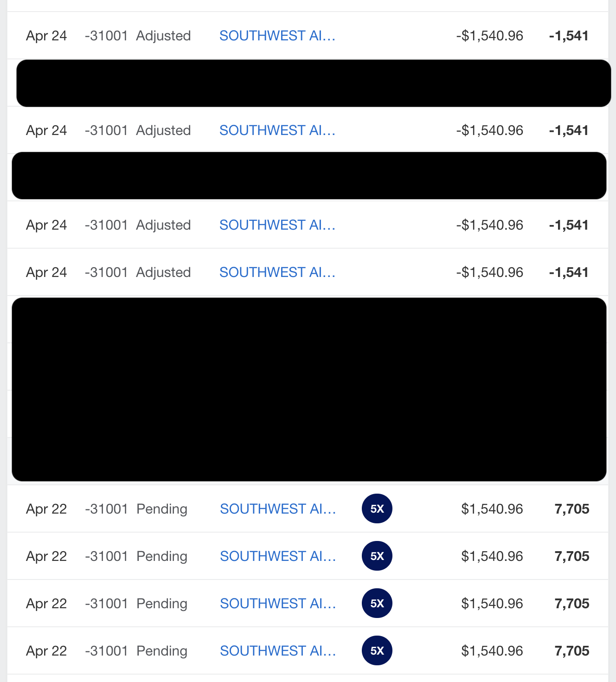The height and width of the screenshot is (682, 616).
Task: Click the Adjusted status in the third visible Adjusted row
Action: (163, 225)
